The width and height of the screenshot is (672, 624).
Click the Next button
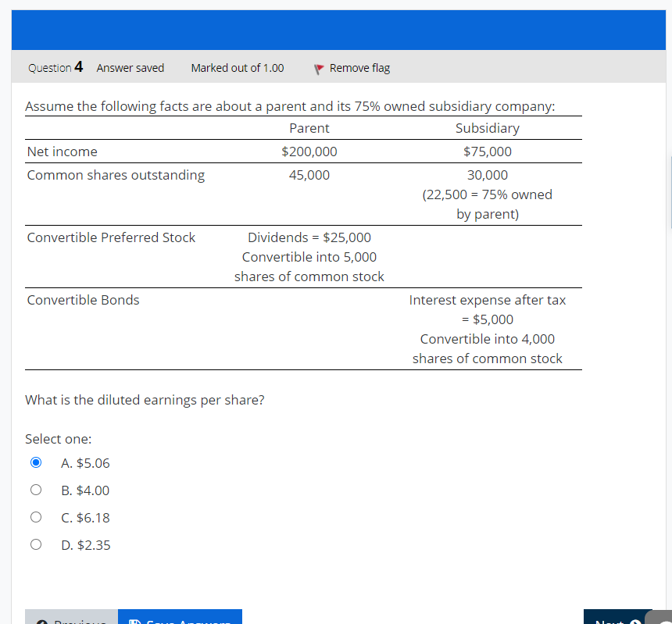point(617,622)
